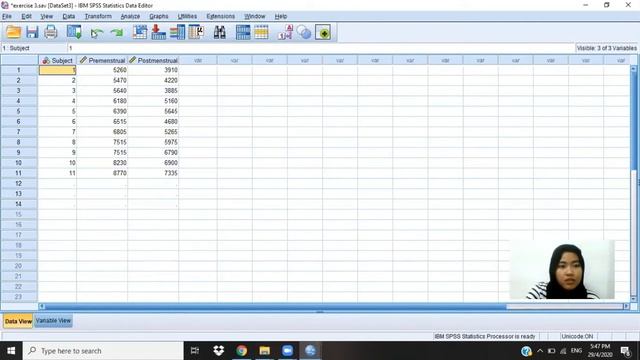This screenshot has height=360, width=640.
Task: Open the Utilities menu
Action: tap(187, 16)
